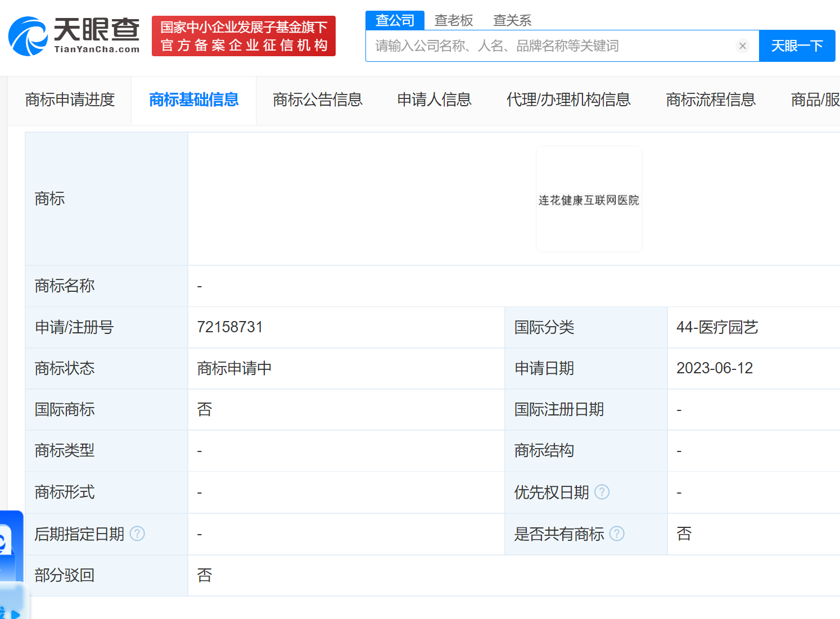This screenshot has height=619, width=840.
Task: Click the 否 value in 部分驳回 row
Action: (x=205, y=575)
